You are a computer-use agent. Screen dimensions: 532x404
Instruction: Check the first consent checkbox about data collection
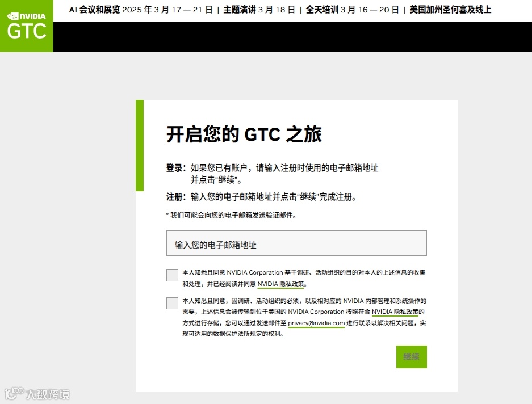coord(172,275)
